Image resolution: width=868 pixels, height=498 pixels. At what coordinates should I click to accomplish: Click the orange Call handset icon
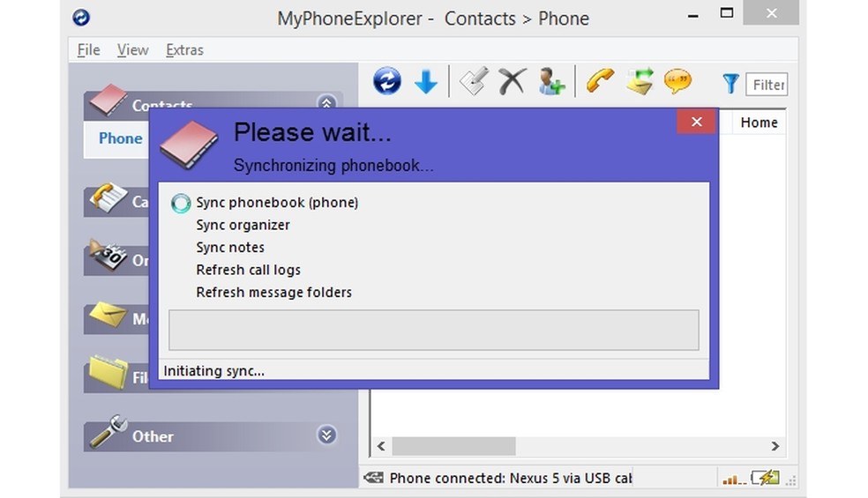600,81
